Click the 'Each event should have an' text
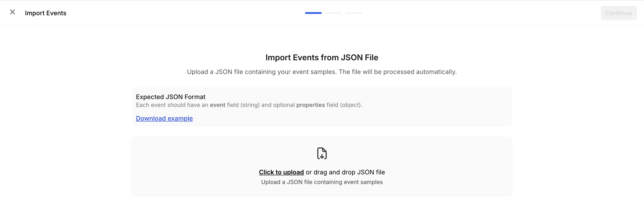The image size is (644, 208). [x=172, y=105]
